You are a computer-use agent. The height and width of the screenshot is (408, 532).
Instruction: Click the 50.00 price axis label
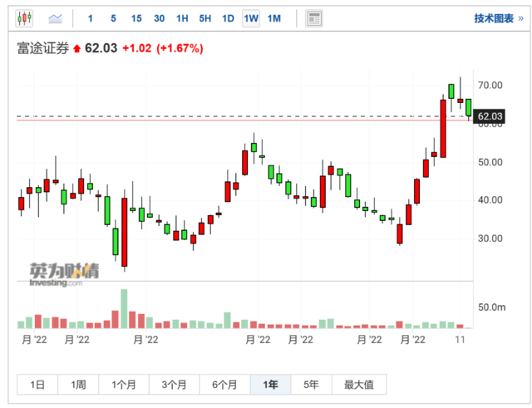point(490,162)
